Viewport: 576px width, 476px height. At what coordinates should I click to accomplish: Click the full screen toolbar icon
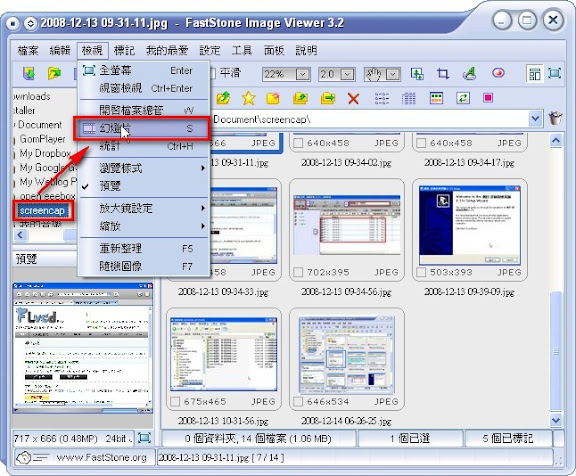[x=554, y=73]
